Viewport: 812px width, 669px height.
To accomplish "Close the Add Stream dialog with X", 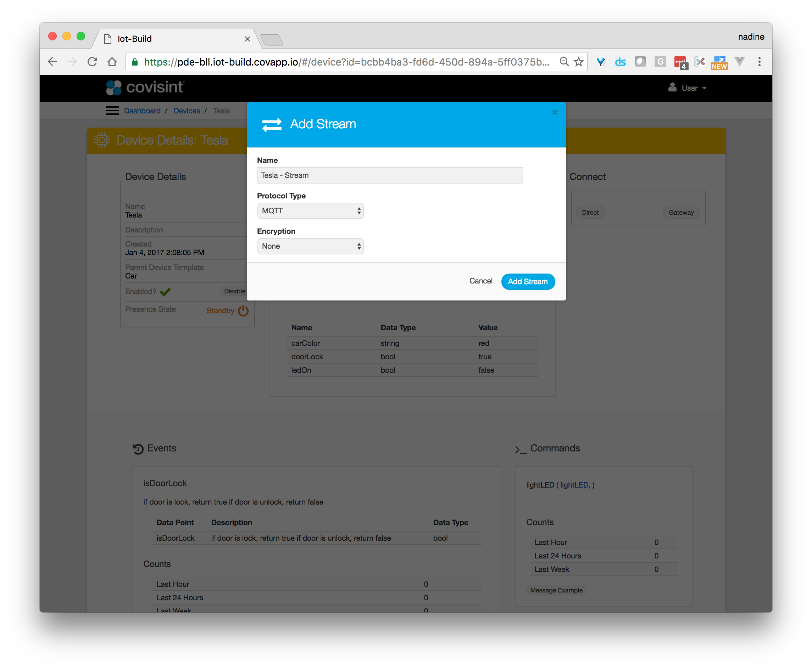I will (555, 112).
